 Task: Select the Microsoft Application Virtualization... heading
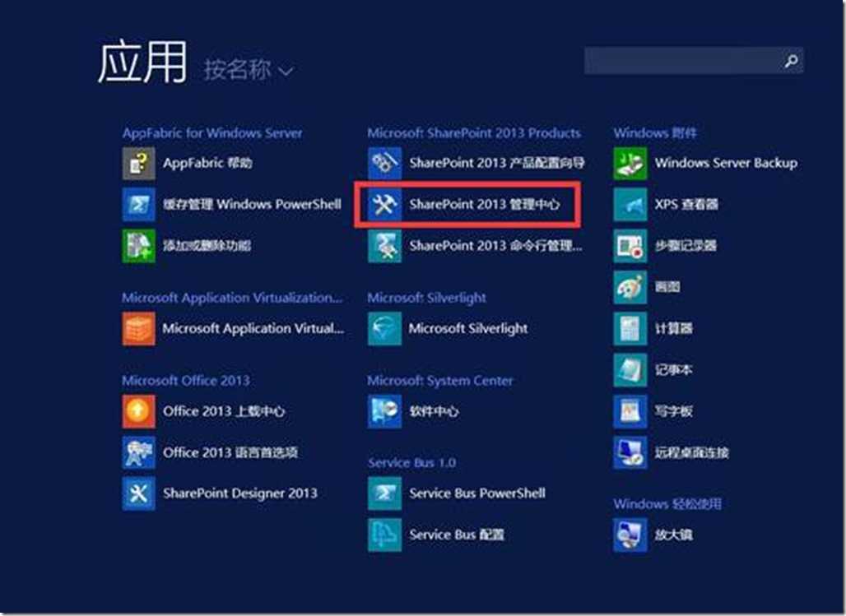232,298
